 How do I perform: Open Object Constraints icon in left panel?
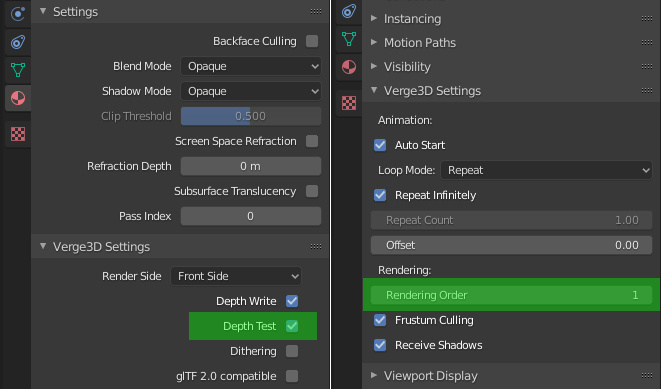(x=18, y=42)
